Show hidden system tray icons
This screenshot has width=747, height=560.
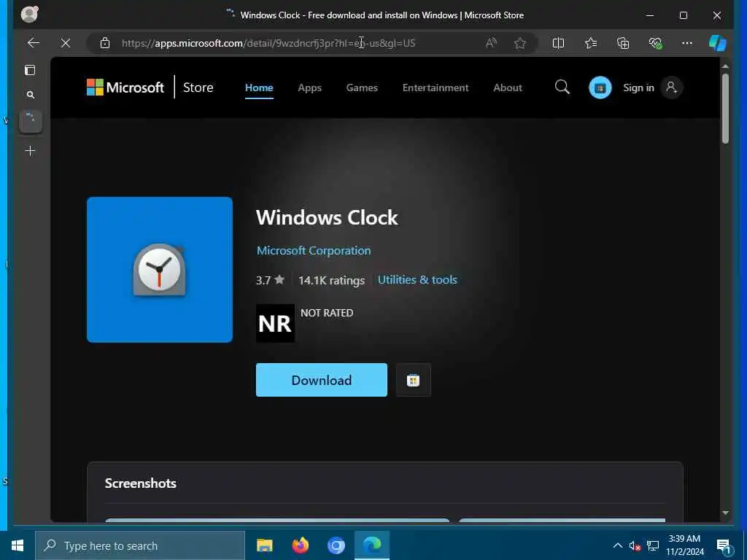617,545
